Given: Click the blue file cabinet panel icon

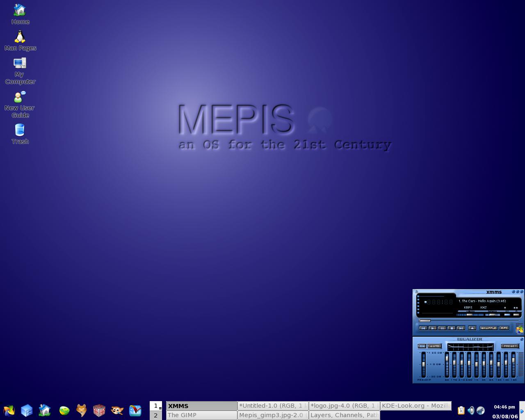Looking at the screenshot, I should [27, 410].
